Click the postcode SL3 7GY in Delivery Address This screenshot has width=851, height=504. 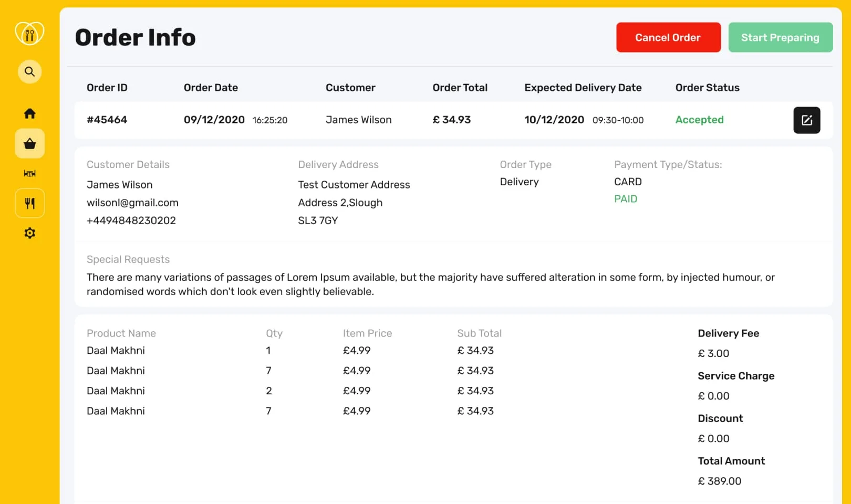318,220
